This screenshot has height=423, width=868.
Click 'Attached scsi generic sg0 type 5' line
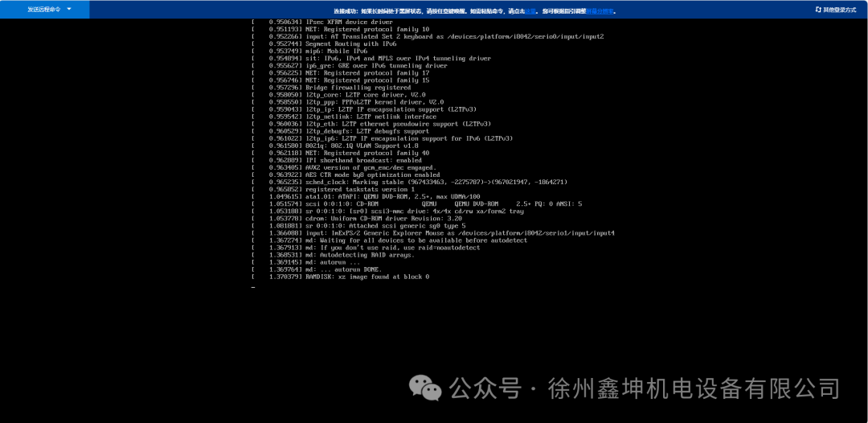coord(358,226)
